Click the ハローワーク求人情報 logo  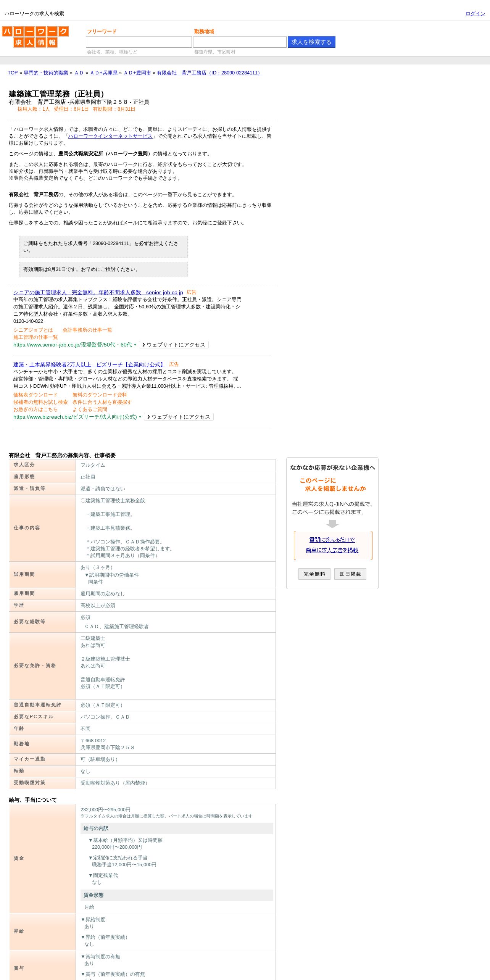(x=35, y=37)
